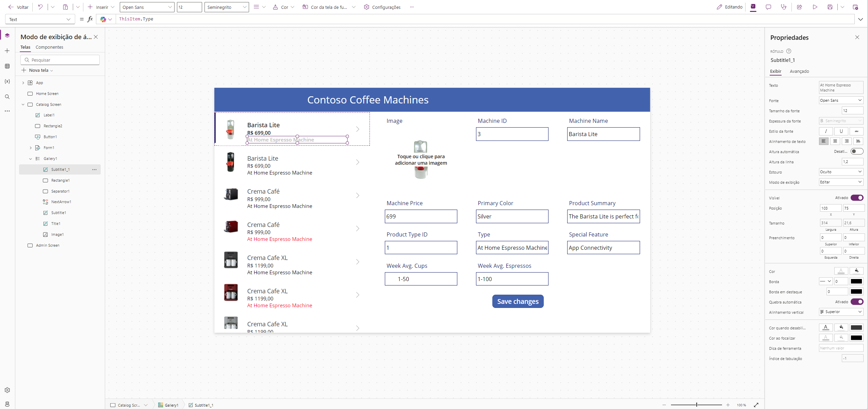
Task: Switch to the Exibir tab
Action: tap(776, 71)
